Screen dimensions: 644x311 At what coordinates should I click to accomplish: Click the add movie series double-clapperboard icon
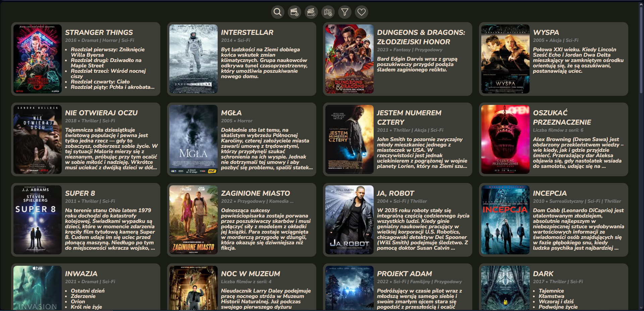click(x=311, y=12)
